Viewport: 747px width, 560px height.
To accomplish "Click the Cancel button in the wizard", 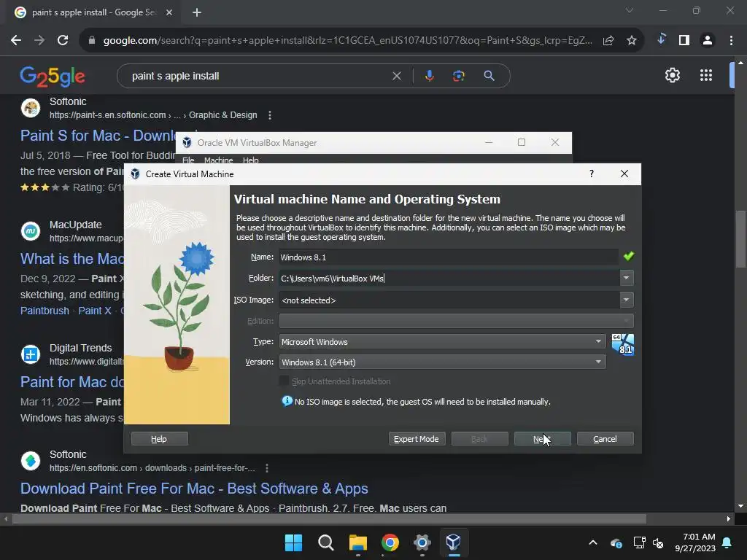I will point(605,438).
